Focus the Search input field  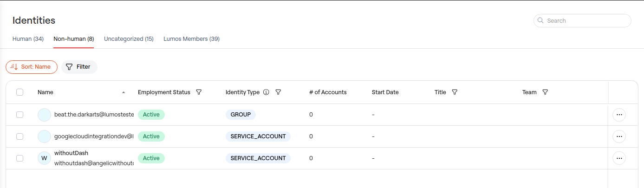[x=582, y=20]
